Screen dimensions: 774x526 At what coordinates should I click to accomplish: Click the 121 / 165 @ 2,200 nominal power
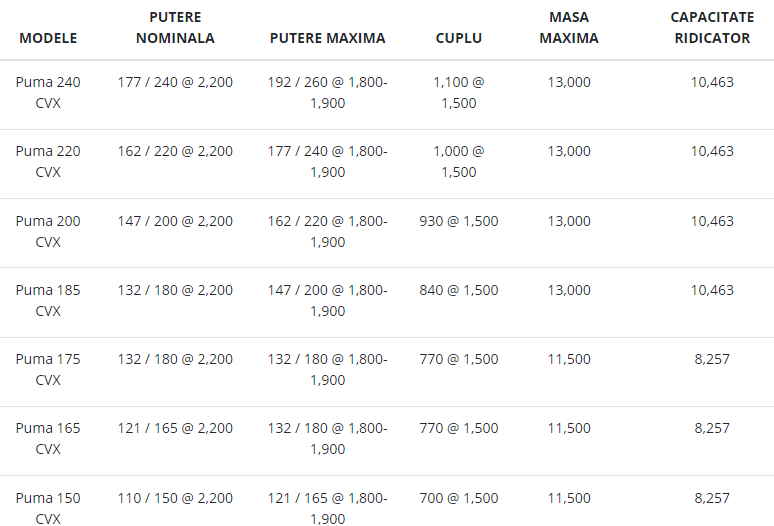175,428
